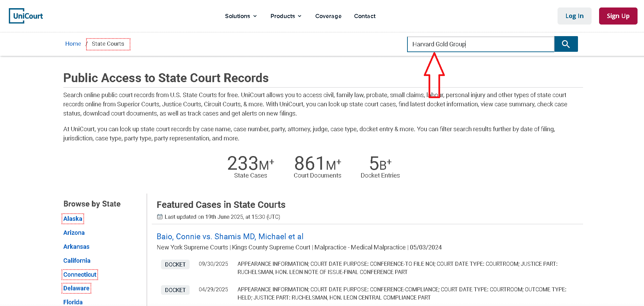Select Connecticut in Browse by State
The height and width of the screenshot is (306, 644).
pos(80,275)
